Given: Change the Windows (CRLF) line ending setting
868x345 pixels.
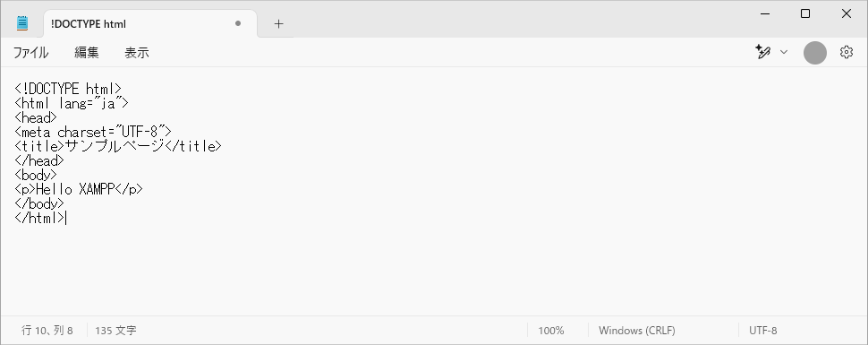Looking at the screenshot, I should 636,331.
